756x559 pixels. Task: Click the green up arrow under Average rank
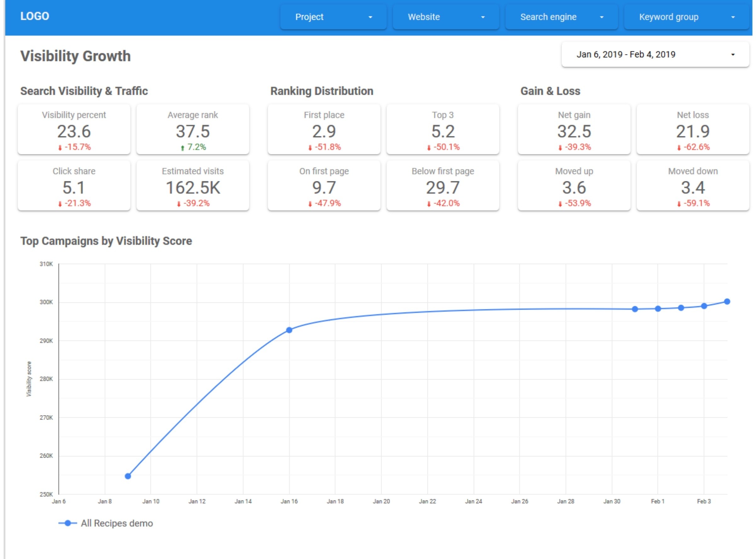182,148
